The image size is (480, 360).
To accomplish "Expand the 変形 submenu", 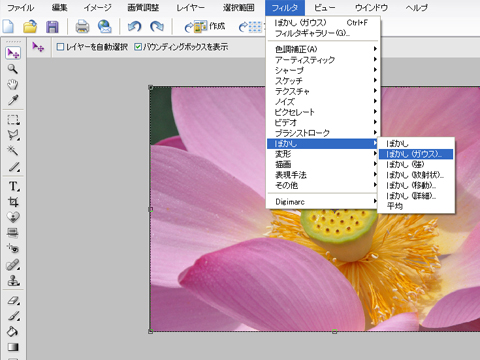I will click(x=323, y=154).
